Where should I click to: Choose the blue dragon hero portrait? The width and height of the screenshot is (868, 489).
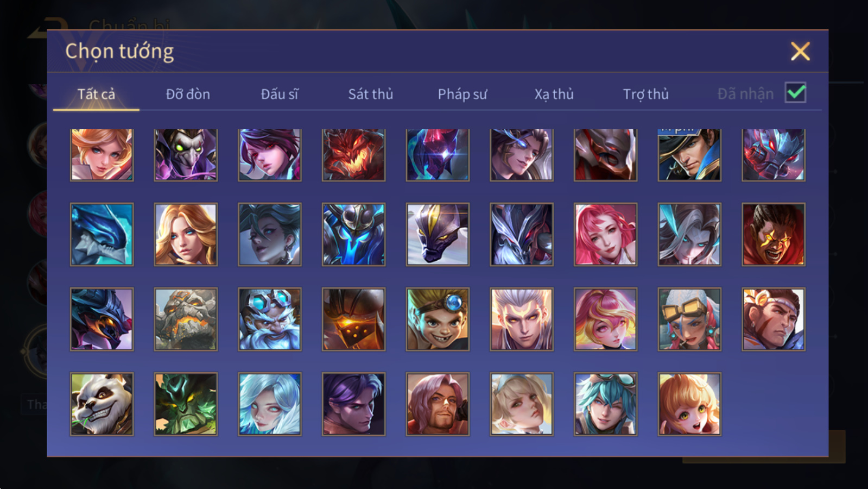102,234
